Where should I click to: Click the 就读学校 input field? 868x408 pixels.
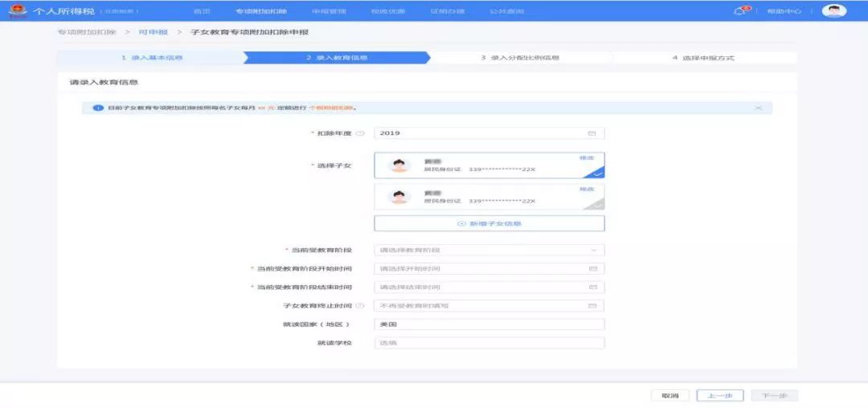(489, 343)
